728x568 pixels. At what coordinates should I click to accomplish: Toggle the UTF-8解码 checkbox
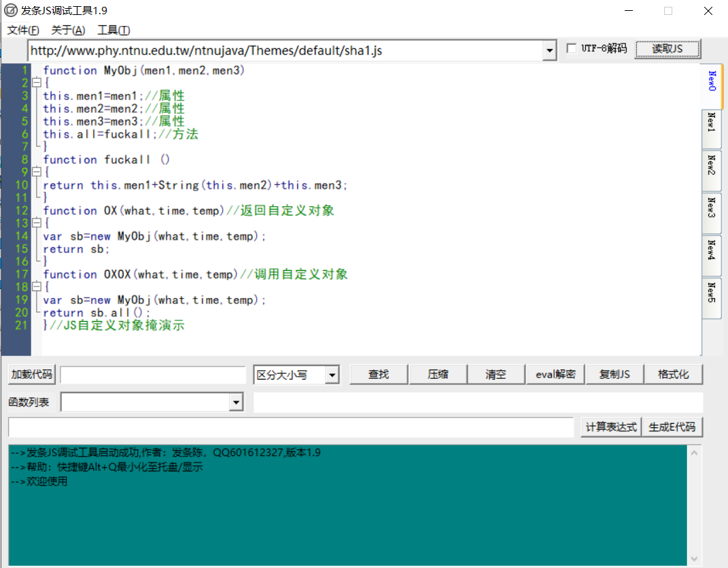click(572, 48)
